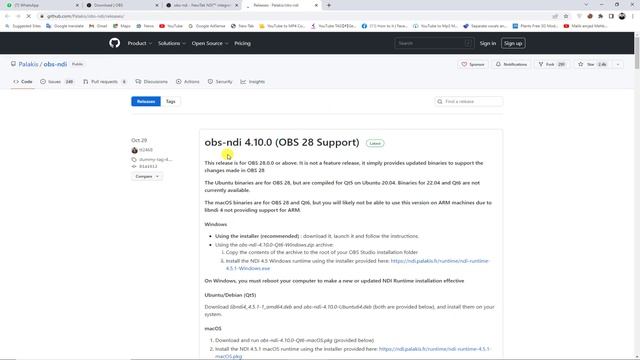The width and height of the screenshot is (640, 360).
Task: Switch to the obs-ndi NewTek browser tab
Action: [201, 5]
